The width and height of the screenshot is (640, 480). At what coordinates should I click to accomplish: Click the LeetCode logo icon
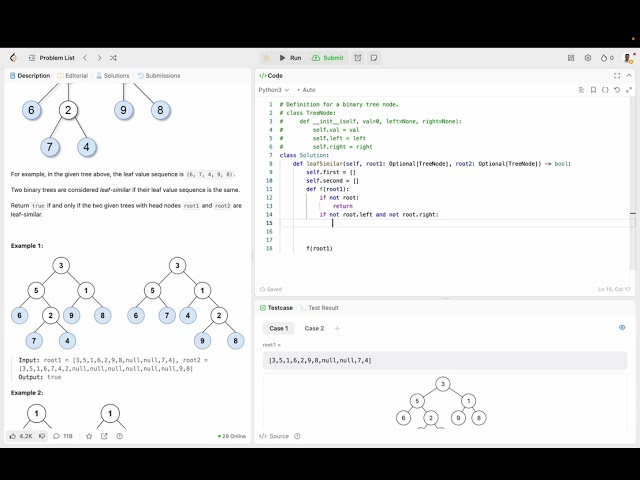click(13, 58)
